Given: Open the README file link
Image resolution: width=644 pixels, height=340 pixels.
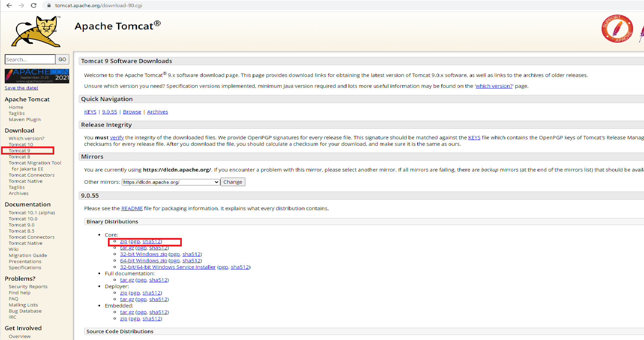Looking at the screenshot, I should [x=132, y=208].
